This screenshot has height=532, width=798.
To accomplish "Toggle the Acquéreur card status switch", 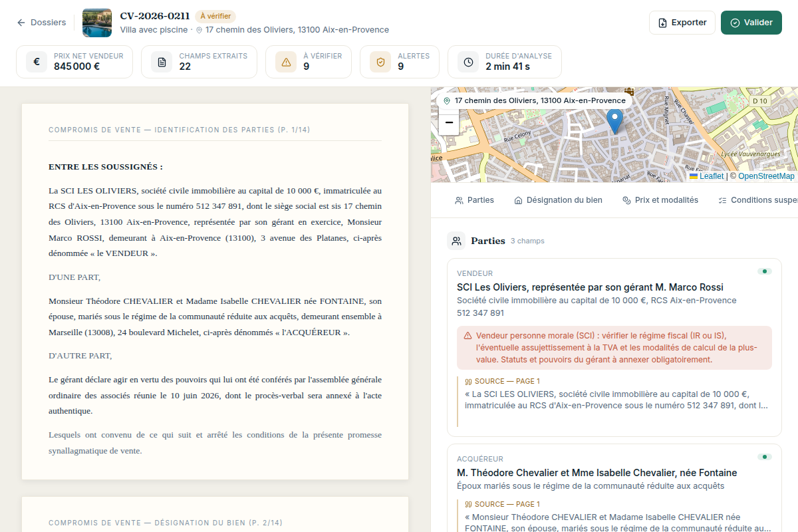I will tap(765, 457).
